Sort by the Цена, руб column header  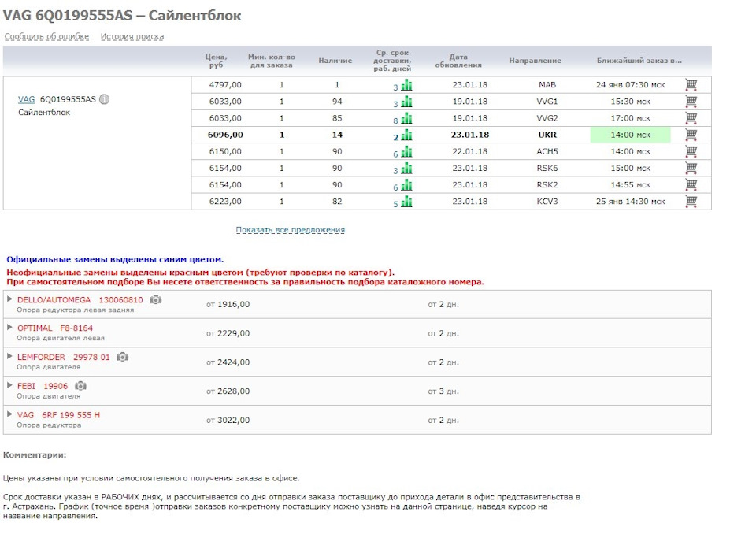pos(217,61)
